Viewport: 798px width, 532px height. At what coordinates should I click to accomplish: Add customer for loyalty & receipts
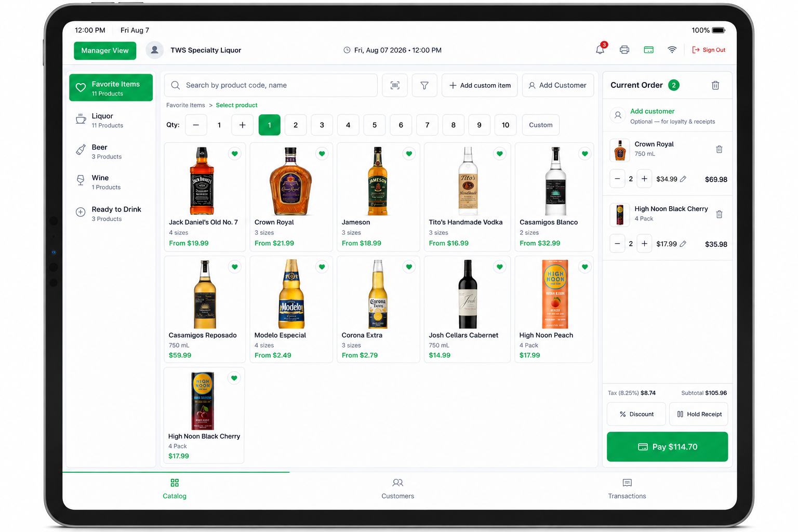pos(668,116)
